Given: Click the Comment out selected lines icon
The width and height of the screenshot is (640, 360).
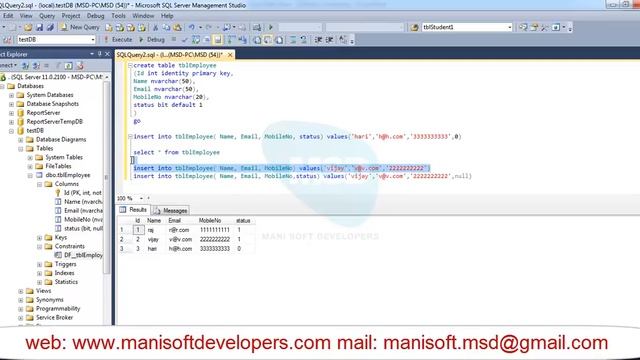Looking at the screenshot, I should 293,40.
